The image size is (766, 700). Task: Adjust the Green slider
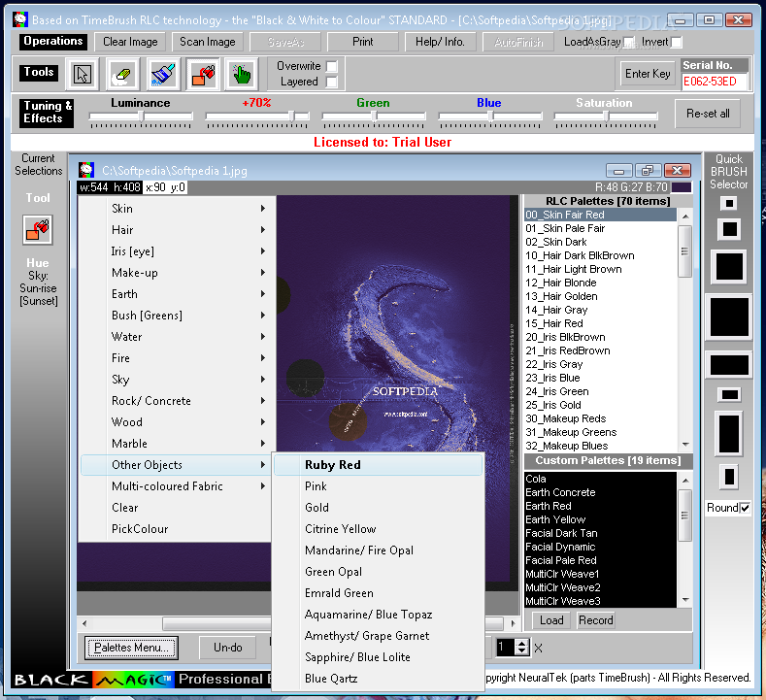click(374, 117)
